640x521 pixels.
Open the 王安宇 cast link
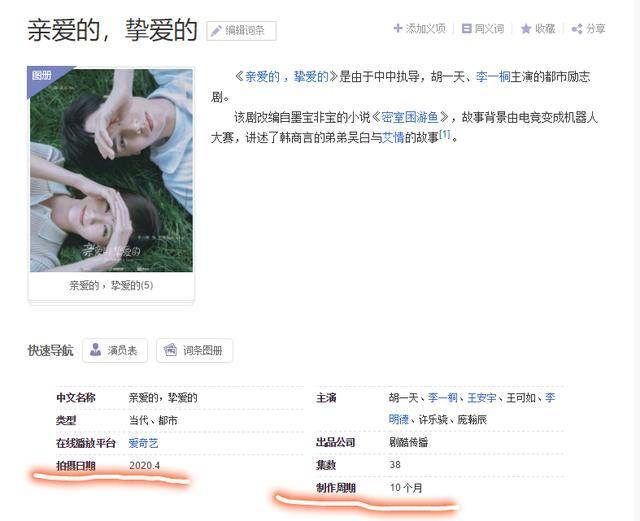point(482,398)
